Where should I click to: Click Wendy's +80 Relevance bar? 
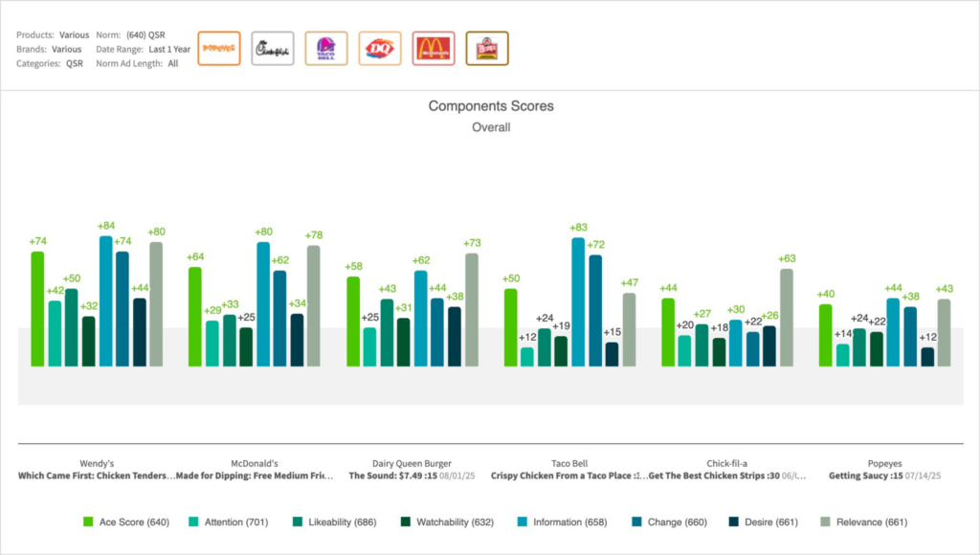[156, 304]
